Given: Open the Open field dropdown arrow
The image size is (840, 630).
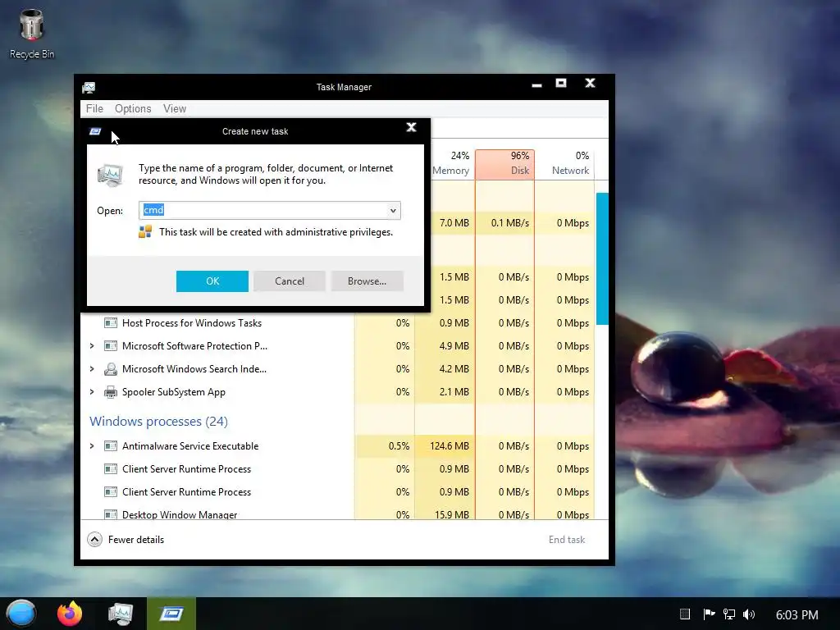Looking at the screenshot, I should pos(393,211).
